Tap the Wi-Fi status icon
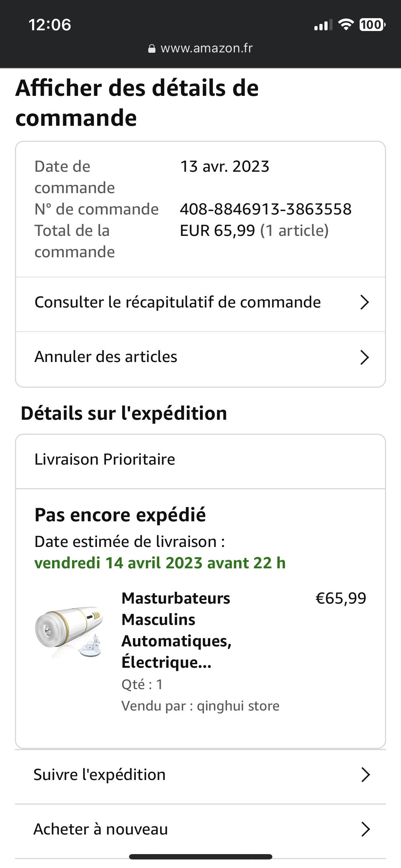Screen dimensions: 401x868 tap(345, 25)
